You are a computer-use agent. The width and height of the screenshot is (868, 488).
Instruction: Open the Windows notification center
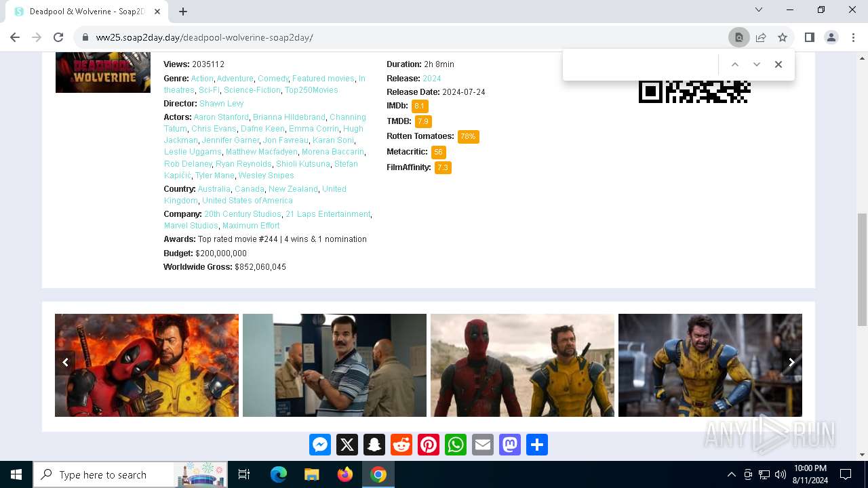[846, 474]
